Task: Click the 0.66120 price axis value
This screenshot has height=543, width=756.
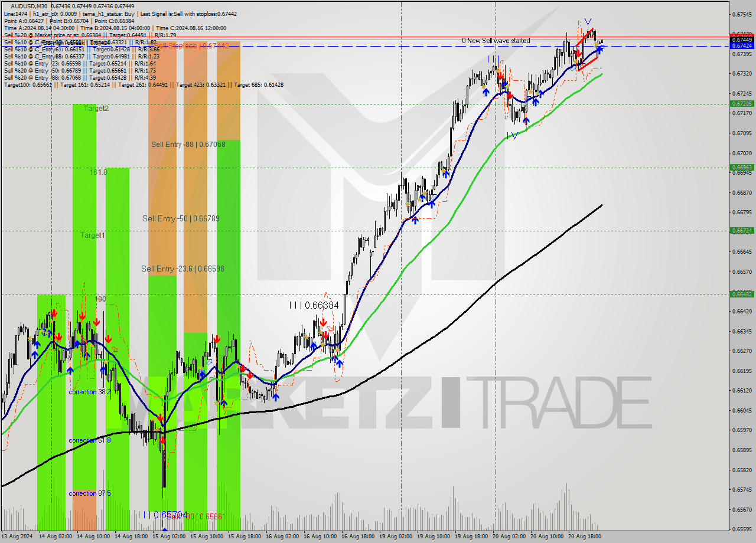Action: point(742,391)
